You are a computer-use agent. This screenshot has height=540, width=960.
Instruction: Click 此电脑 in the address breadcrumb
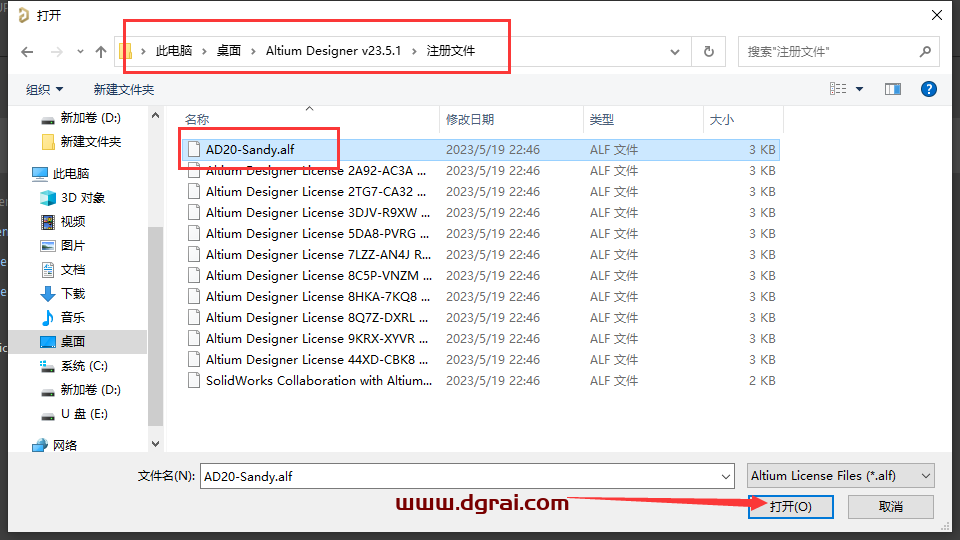point(174,51)
